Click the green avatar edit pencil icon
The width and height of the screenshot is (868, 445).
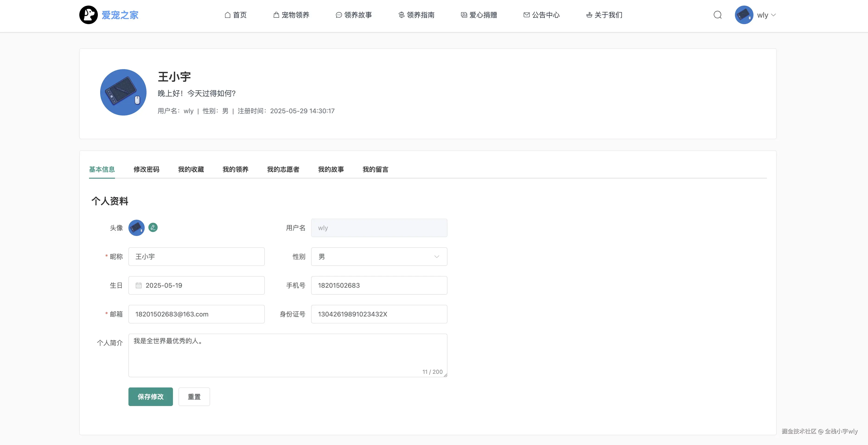(x=153, y=228)
